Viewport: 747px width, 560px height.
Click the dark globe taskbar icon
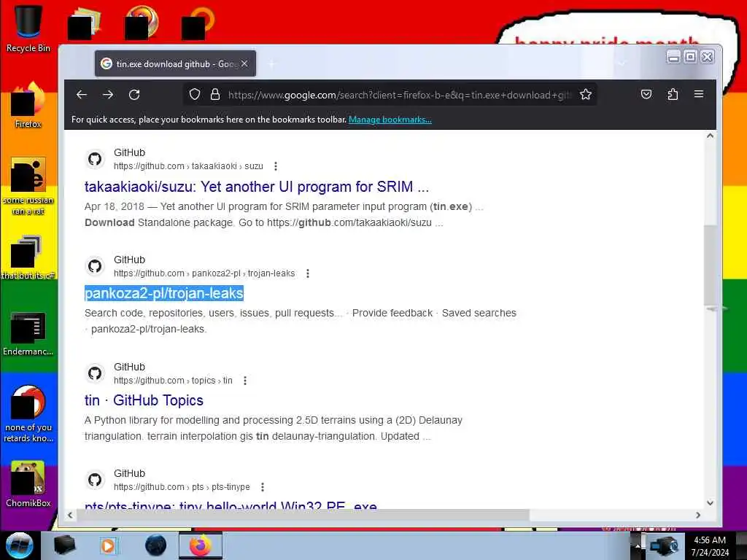pos(155,545)
